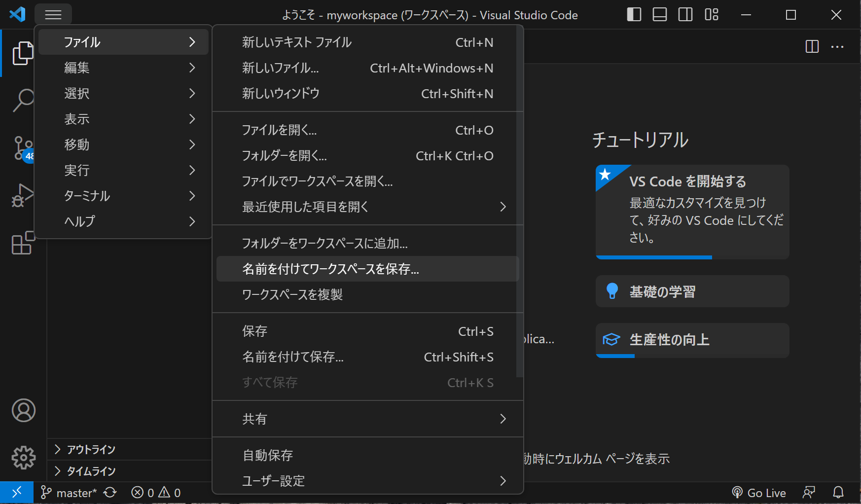Image resolution: width=861 pixels, height=504 pixels.
Task: Open the ファイル menu
Action: (x=123, y=42)
